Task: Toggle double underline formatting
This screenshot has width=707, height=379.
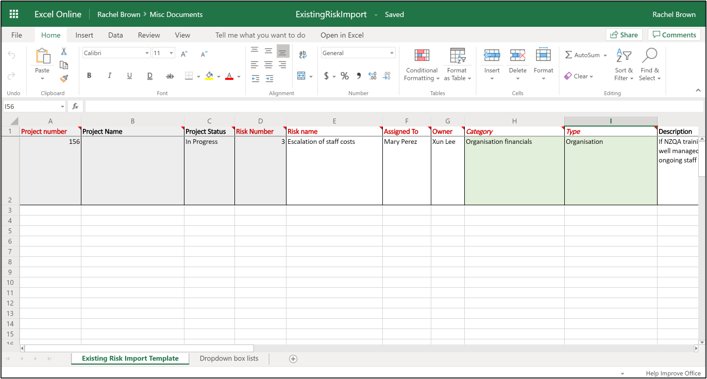Action: (x=150, y=76)
